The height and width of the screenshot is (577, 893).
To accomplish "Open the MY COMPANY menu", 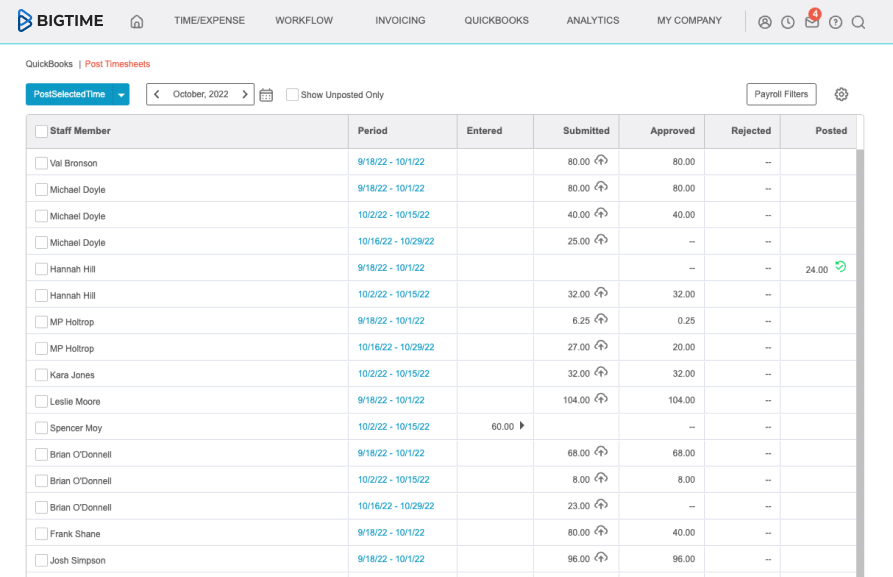I will pyautogui.click(x=689, y=21).
